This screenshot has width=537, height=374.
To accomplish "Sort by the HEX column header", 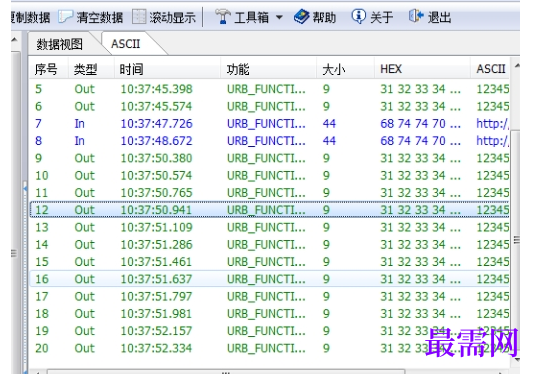I will click(x=391, y=69).
